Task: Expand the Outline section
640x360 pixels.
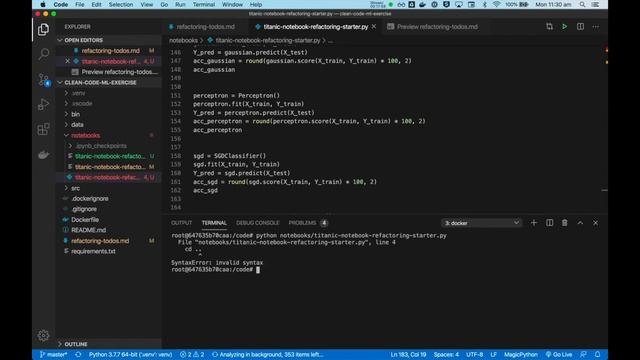Action: 76,344
